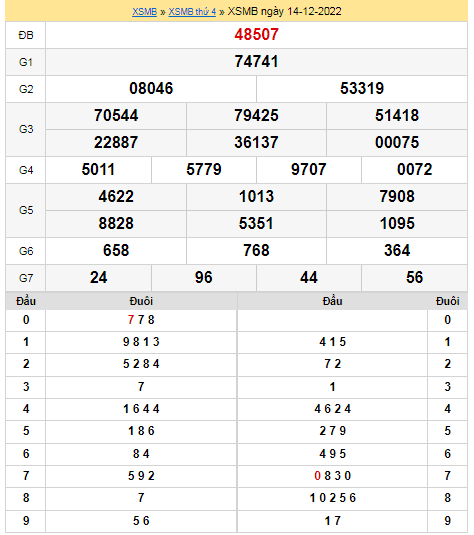
Task: Click the G1 row label
Action: click(26, 62)
